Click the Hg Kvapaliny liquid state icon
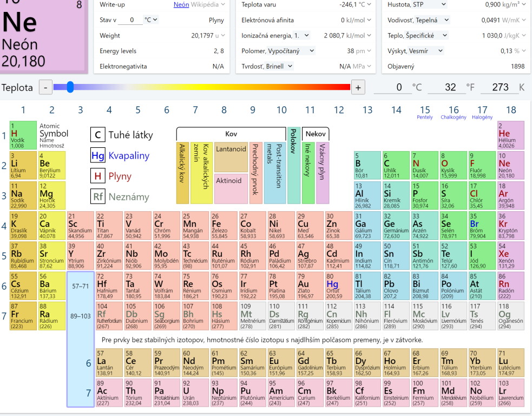Viewport: 532px width, 416px height. (98, 155)
